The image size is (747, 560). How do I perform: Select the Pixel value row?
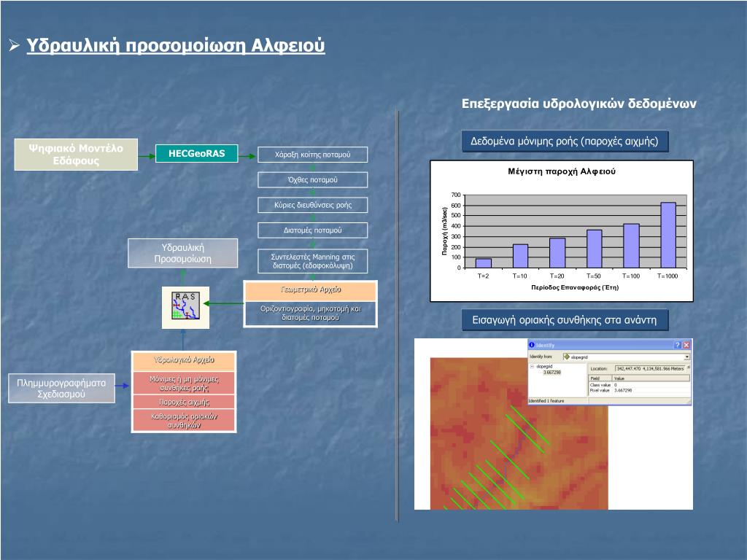point(639,390)
